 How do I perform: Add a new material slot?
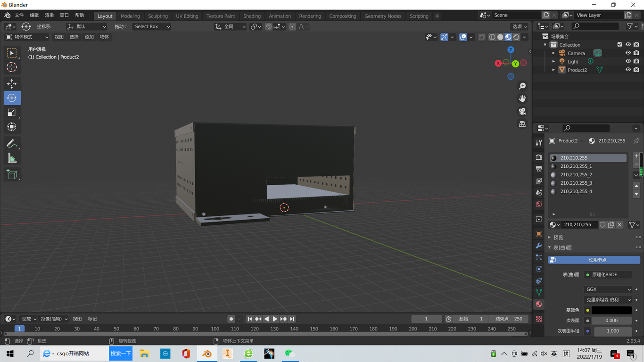[x=636, y=156]
